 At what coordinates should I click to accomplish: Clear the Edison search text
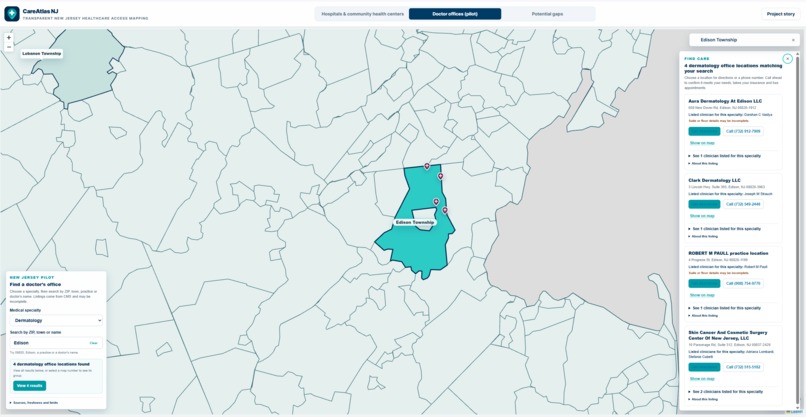[x=94, y=343]
